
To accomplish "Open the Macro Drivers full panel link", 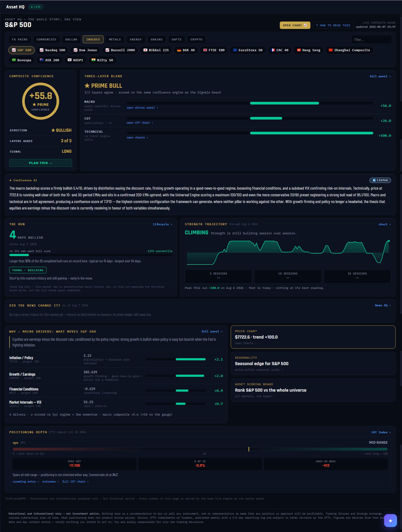I will [212, 331].
